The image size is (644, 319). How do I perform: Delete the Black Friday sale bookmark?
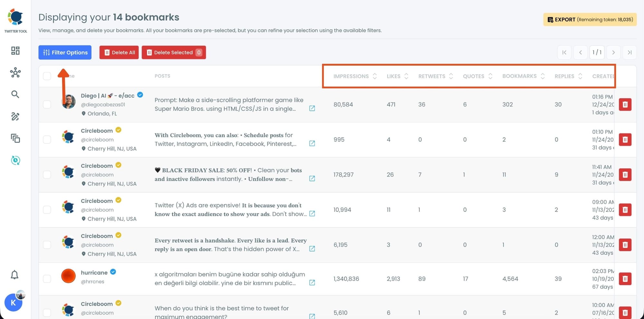click(625, 174)
